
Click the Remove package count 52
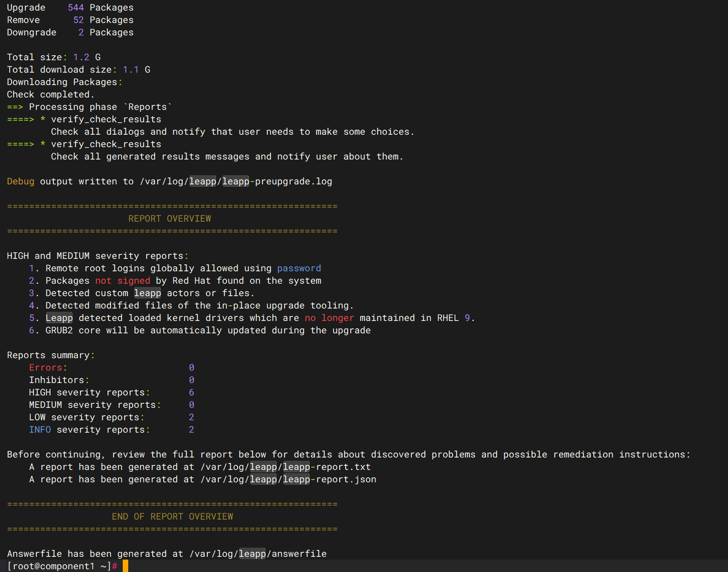pos(79,20)
